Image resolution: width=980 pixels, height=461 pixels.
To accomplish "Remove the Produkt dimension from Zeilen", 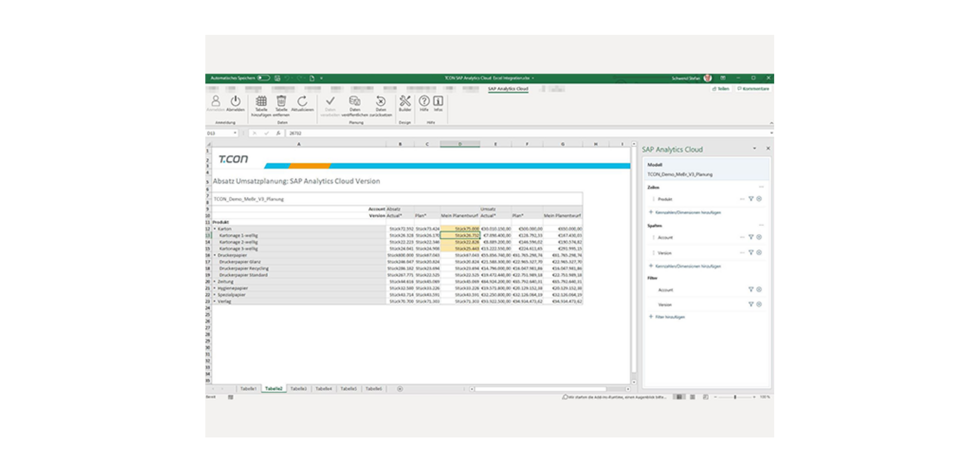I will click(759, 199).
